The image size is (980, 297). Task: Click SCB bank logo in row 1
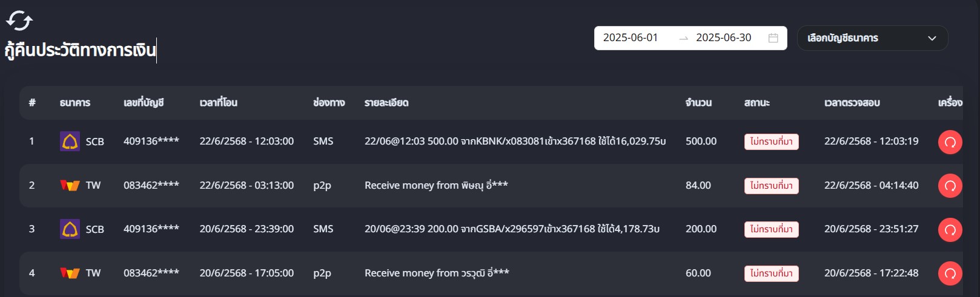point(70,142)
